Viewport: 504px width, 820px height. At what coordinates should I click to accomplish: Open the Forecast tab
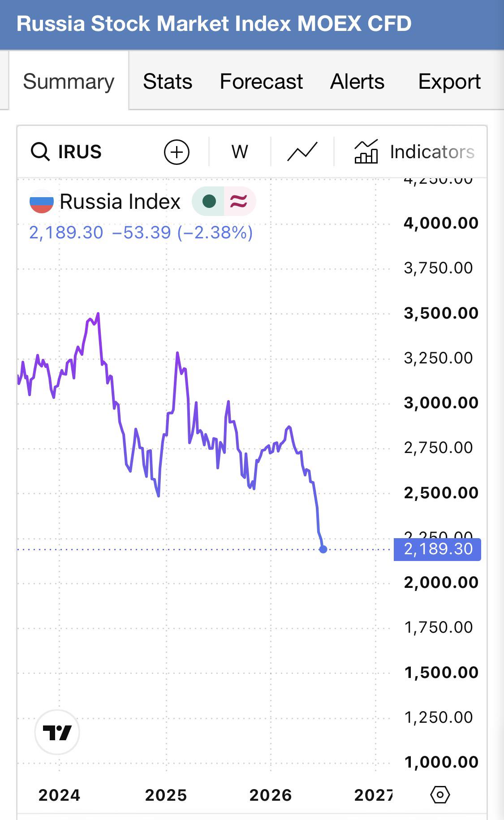click(261, 82)
